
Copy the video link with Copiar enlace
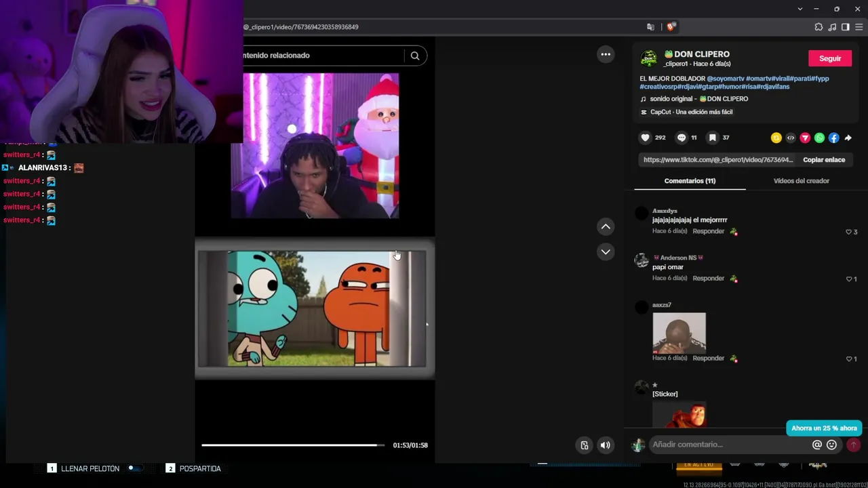pyautogui.click(x=824, y=160)
